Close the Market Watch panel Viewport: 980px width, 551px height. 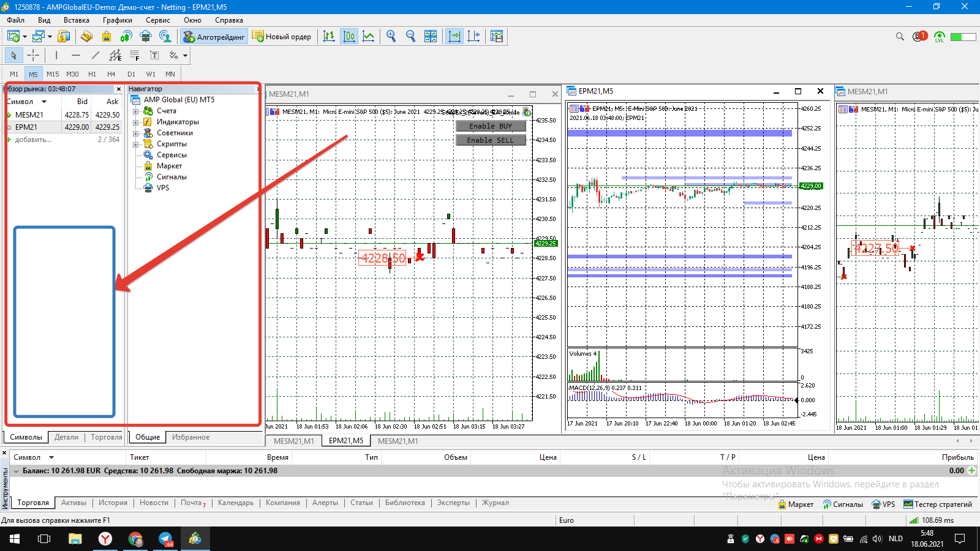pyautogui.click(x=119, y=89)
